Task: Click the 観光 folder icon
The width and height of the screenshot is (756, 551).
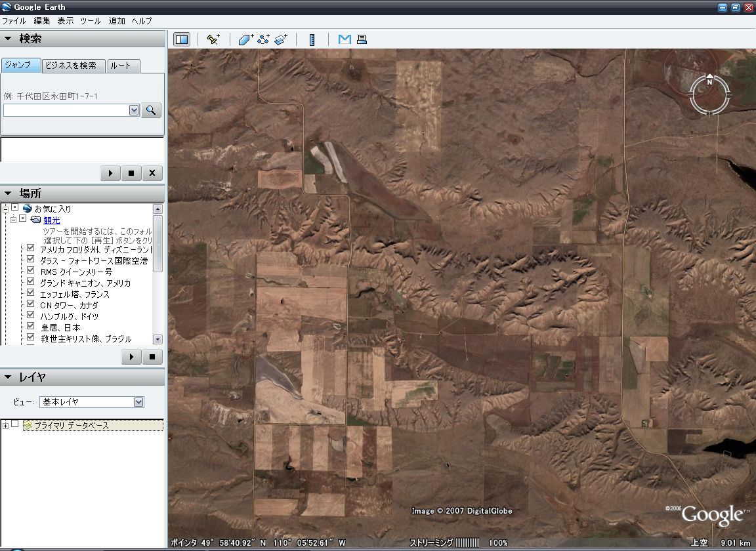Action: (x=35, y=219)
